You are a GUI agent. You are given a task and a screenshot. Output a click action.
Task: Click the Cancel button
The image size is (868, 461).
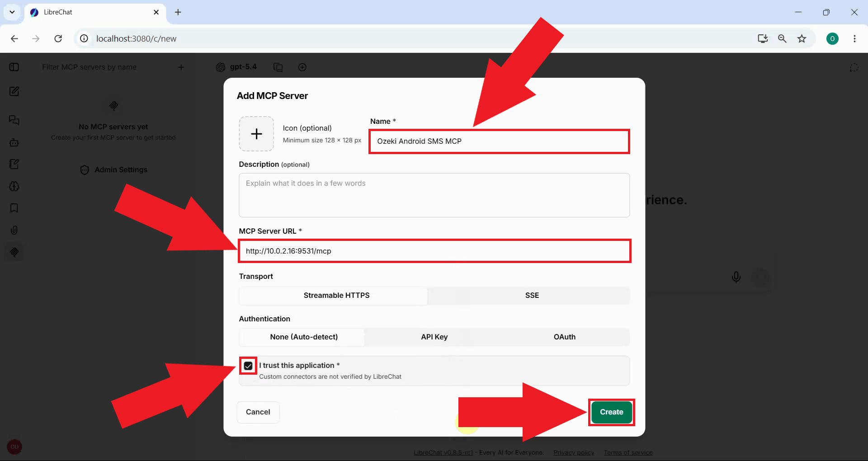(x=258, y=412)
